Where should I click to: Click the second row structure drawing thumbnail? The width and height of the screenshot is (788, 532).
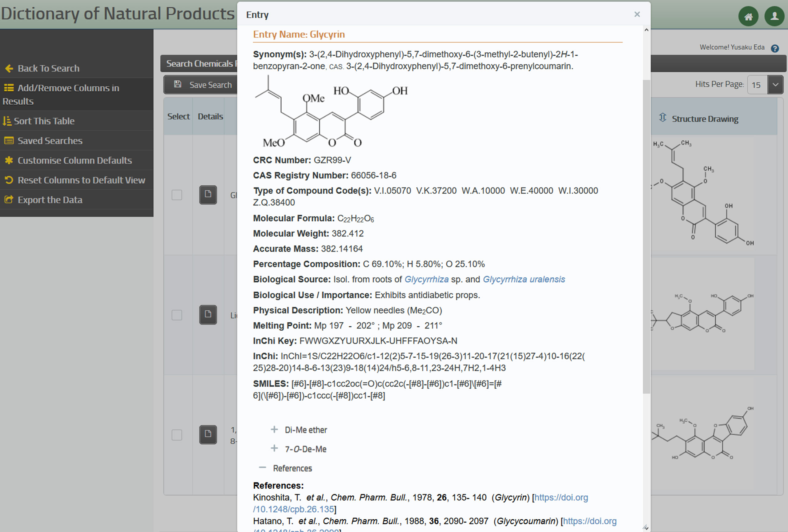pyautogui.click(x=702, y=313)
